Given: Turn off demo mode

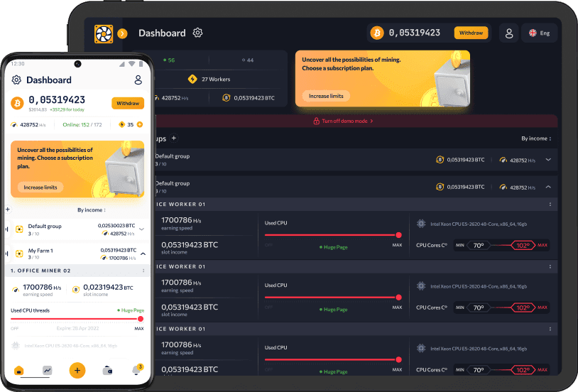Looking at the screenshot, I should tap(343, 121).
